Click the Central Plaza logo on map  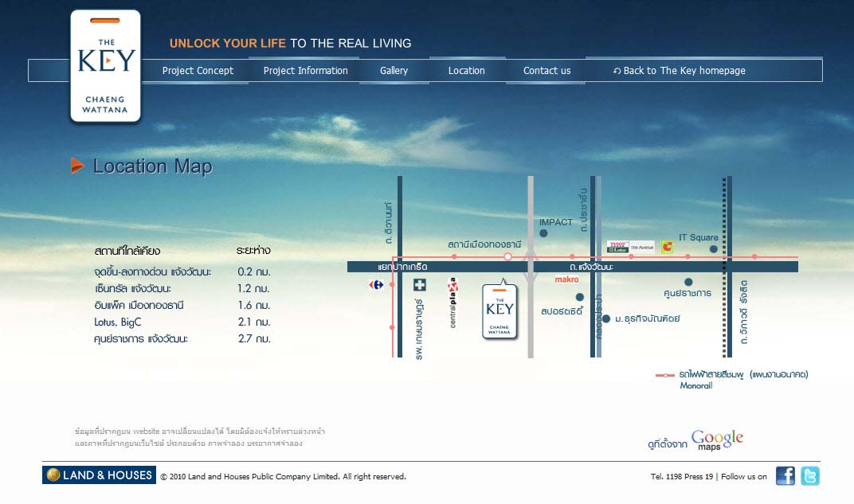click(x=452, y=303)
